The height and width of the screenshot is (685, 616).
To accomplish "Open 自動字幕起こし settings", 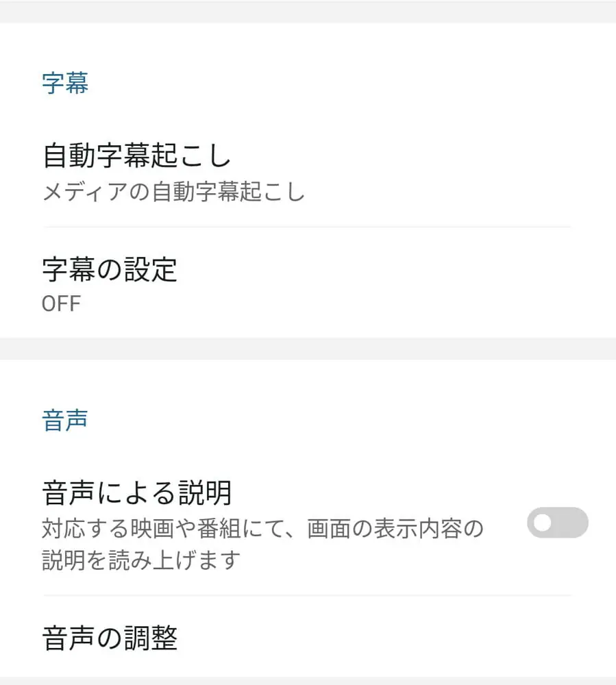I will pyautogui.click(x=137, y=156).
